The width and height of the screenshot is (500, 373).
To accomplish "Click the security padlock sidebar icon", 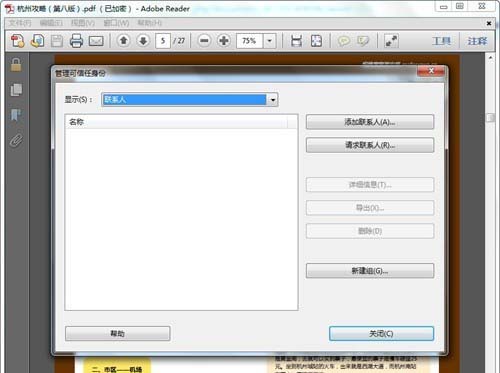I will coord(16,65).
